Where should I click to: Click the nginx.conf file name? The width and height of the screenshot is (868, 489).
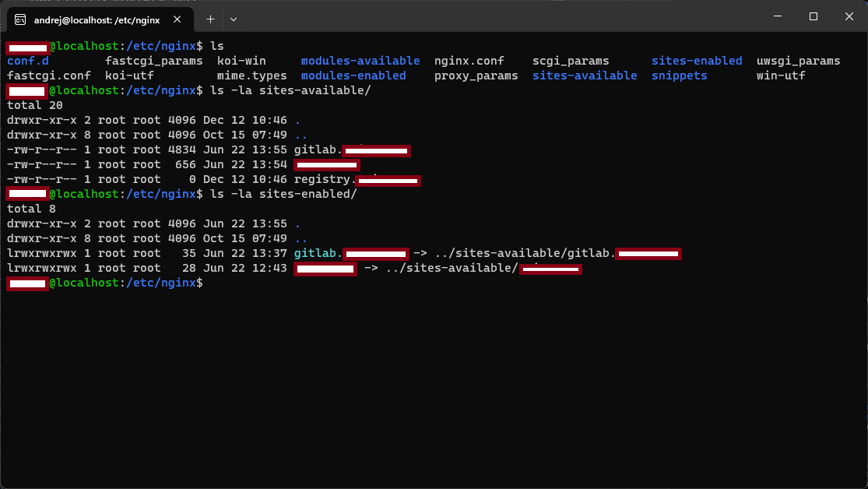pos(476,60)
